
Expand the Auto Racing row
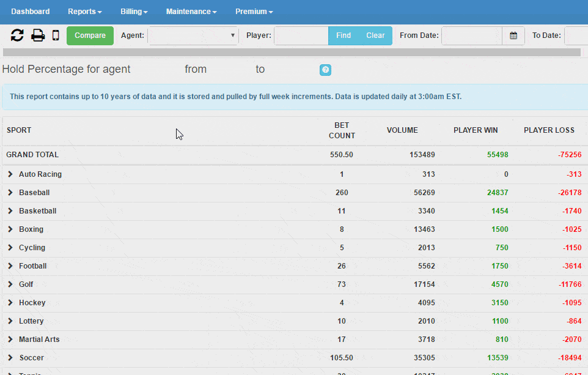pyautogui.click(x=10, y=174)
